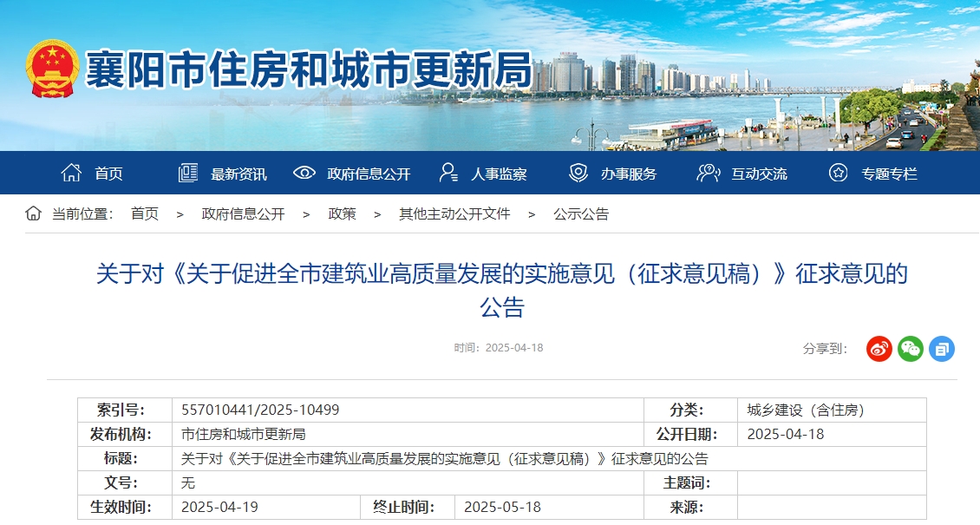Click the home icon in navigation bar
The width and height of the screenshot is (980, 525).
tap(71, 173)
